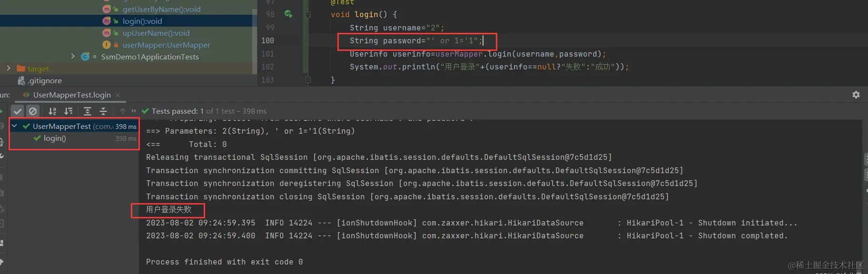Select login():void method in tree
This screenshot has height=274, width=868.
[142, 21]
